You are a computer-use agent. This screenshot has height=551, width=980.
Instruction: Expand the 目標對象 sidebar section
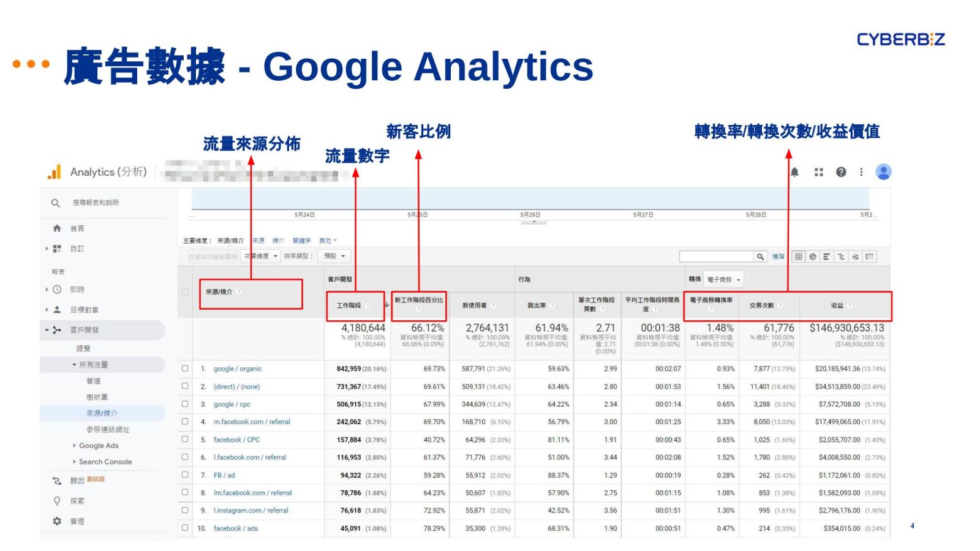47,310
